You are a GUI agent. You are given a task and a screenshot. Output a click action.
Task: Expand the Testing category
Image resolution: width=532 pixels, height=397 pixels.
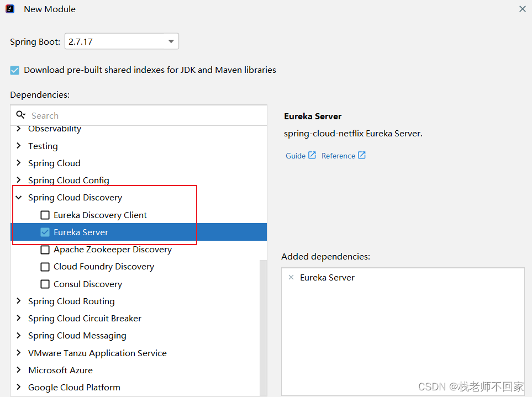pos(19,146)
